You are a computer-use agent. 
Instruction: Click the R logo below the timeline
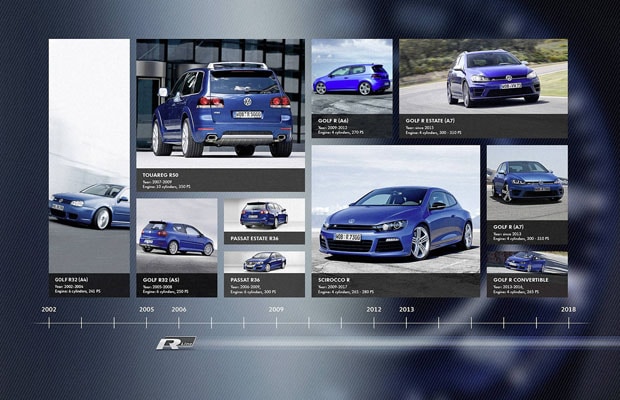point(175,343)
